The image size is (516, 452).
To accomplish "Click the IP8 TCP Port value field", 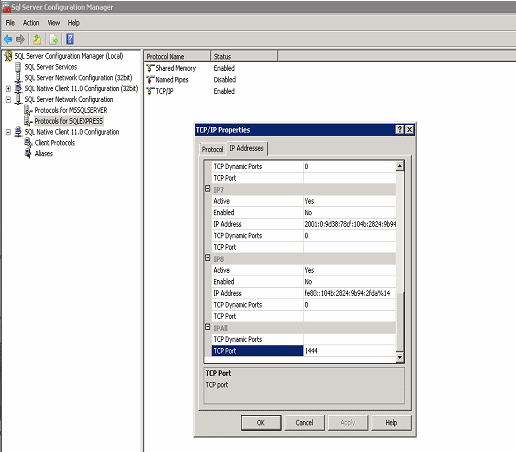I will (x=349, y=316).
